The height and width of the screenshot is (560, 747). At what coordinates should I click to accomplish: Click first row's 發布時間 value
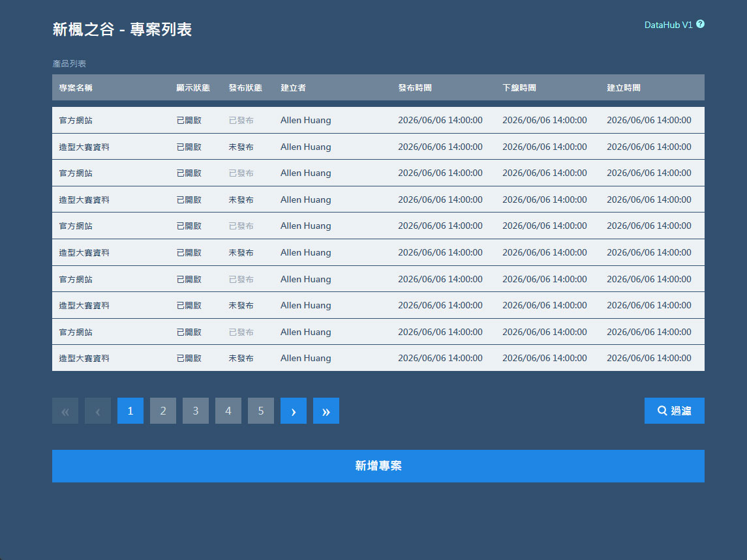click(x=440, y=120)
